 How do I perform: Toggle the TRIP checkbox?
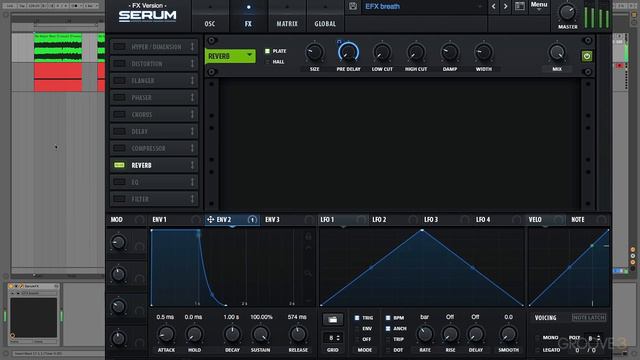(x=388, y=339)
